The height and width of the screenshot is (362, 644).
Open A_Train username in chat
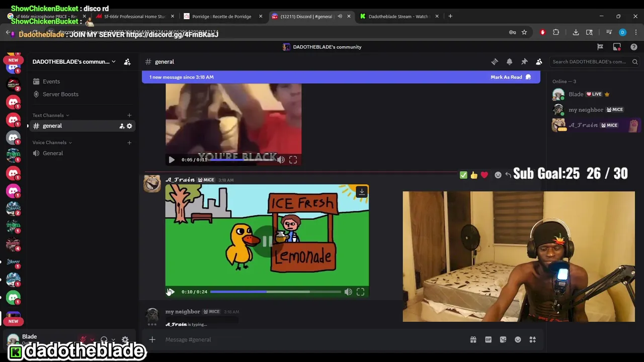point(180,179)
